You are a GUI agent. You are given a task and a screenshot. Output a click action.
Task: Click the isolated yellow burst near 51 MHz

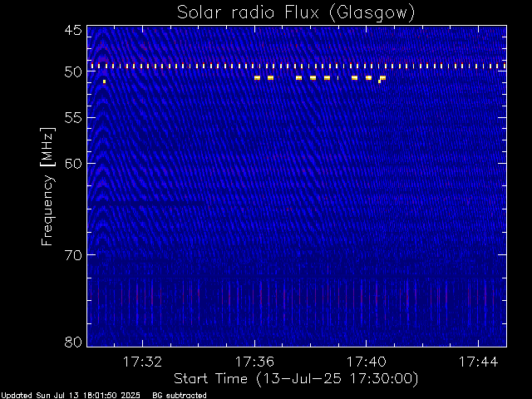104,81
